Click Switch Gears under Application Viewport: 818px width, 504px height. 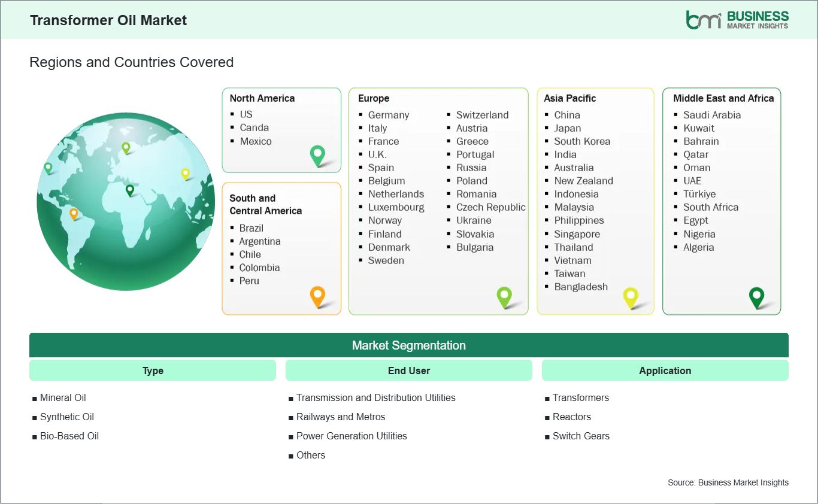click(581, 436)
